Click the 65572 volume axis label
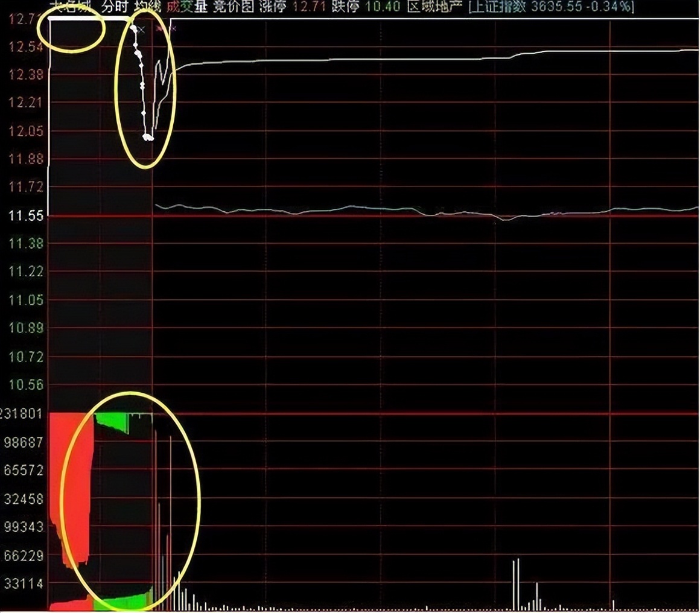 (x=23, y=471)
